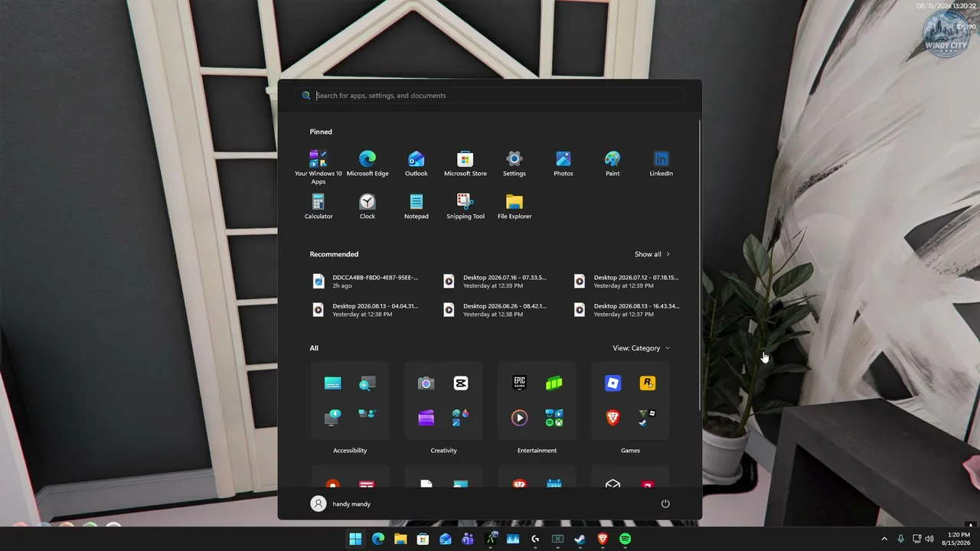The image size is (980, 551).
Task: Click the Start menu vertical scrollbar
Action: [700, 264]
